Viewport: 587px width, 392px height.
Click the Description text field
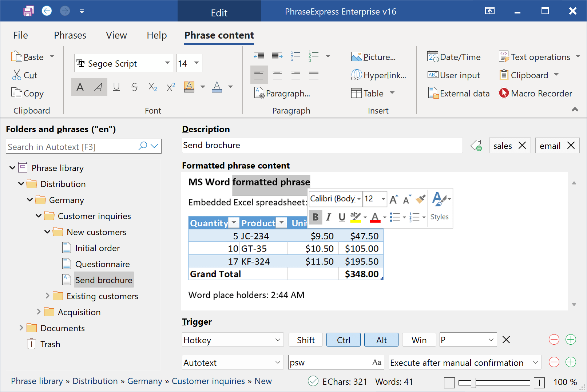tap(322, 145)
